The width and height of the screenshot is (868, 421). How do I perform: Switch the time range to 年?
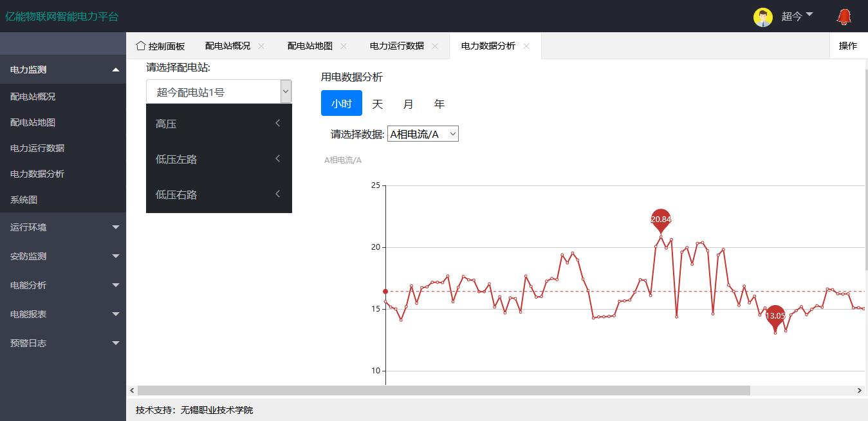[x=439, y=104]
